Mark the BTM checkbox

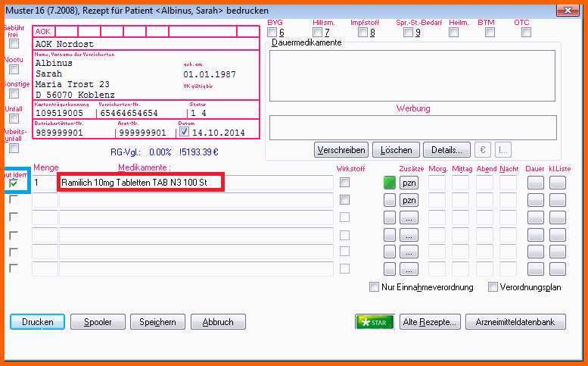click(x=490, y=33)
